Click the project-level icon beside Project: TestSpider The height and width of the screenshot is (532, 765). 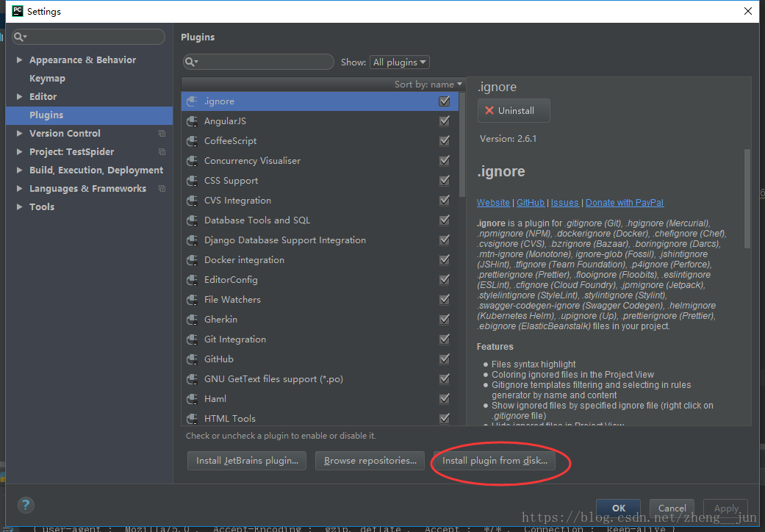point(162,151)
